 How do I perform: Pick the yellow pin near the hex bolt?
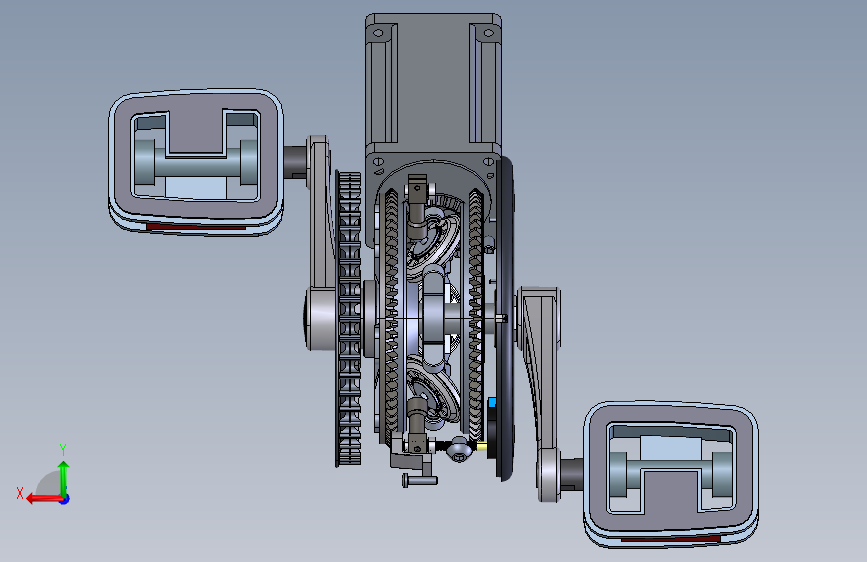click(481, 446)
